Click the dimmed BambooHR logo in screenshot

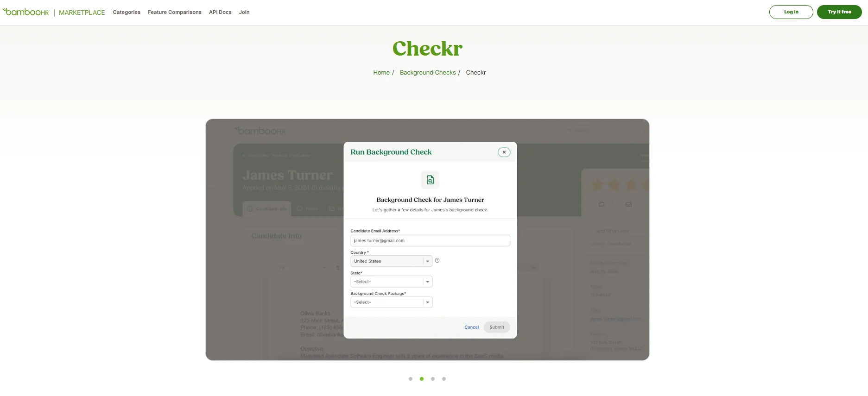(260, 131)
